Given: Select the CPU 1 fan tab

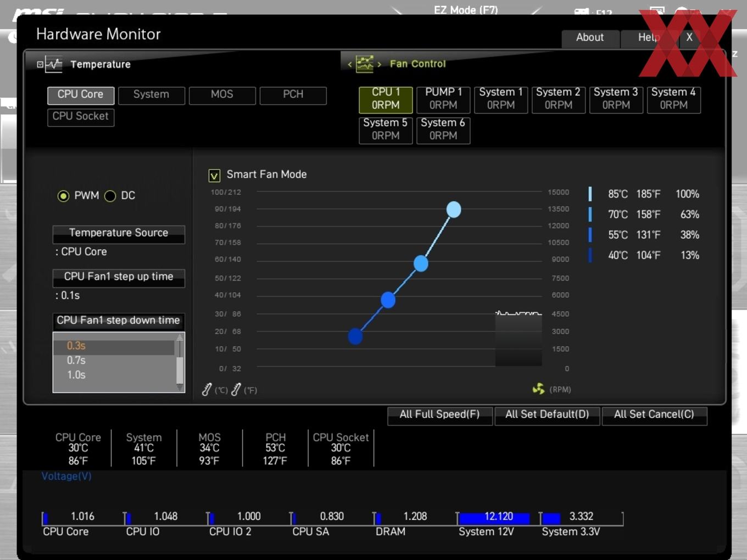Looking at the screenshot, I should coord(386,99).
